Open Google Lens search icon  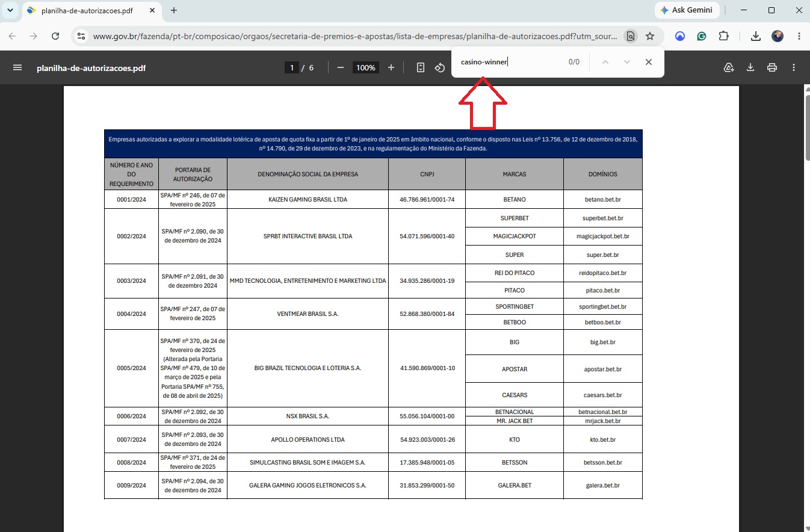[x=630, y=36]
